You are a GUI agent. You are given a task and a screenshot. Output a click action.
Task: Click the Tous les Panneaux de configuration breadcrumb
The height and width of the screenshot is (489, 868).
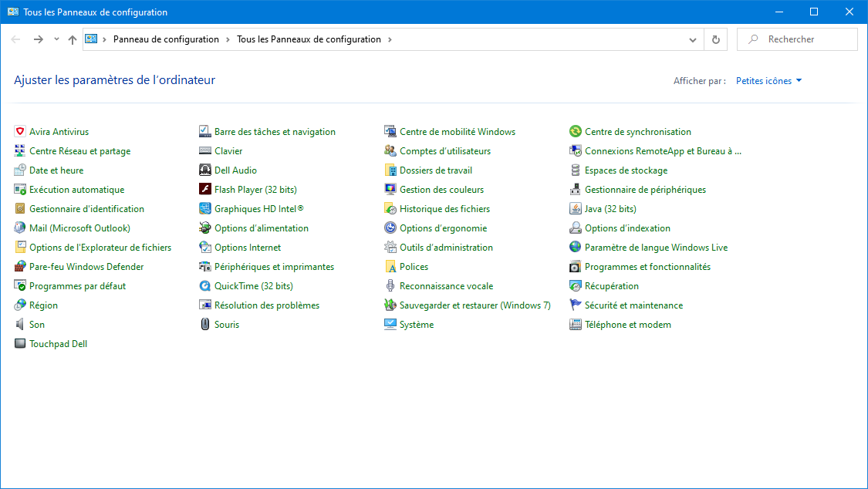pyautogui.click(x=309, y=39)
